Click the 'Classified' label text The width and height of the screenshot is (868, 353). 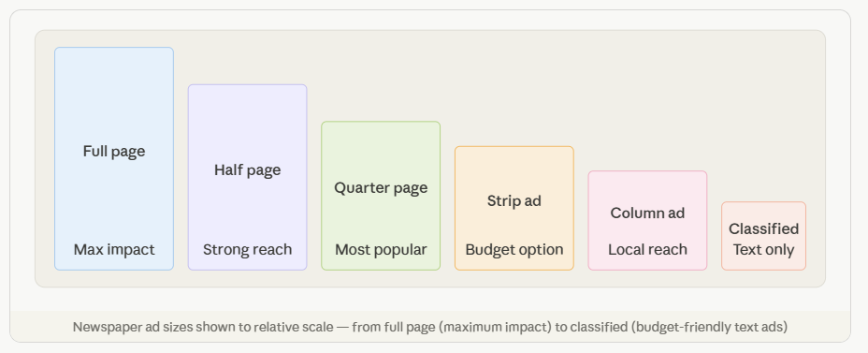coord(764,228)
